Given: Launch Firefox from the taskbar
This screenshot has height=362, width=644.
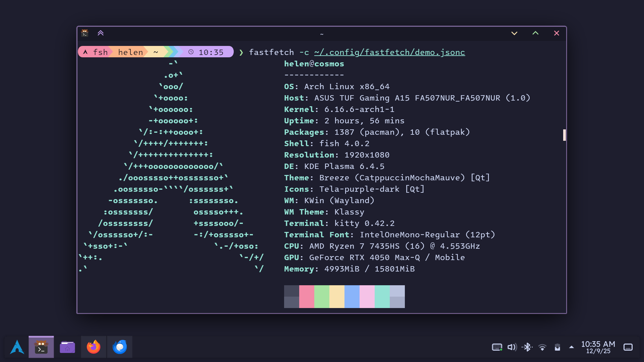Looking at the screenshot, I should tap(94, 347).
